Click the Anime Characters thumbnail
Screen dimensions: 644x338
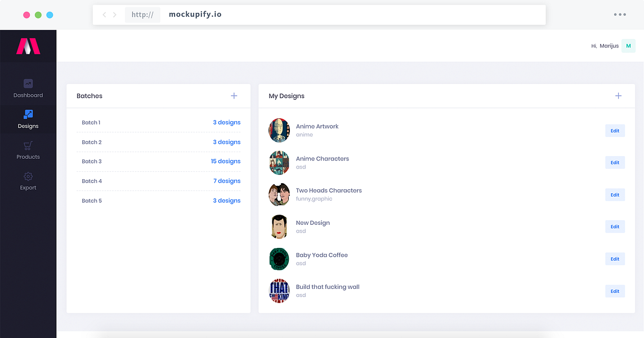click(279, 162)
